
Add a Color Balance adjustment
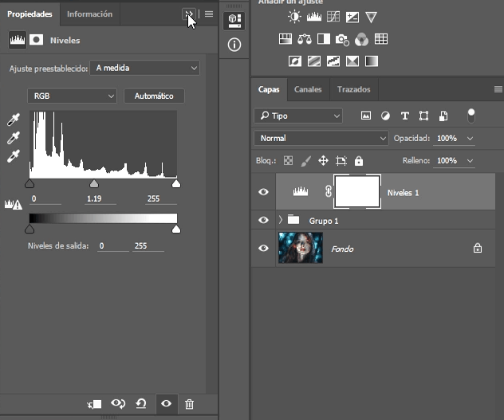(x=305, y=39)
